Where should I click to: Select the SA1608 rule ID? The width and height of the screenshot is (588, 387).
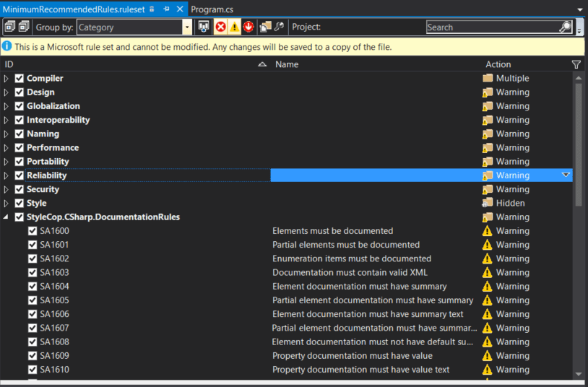[55, 342]
